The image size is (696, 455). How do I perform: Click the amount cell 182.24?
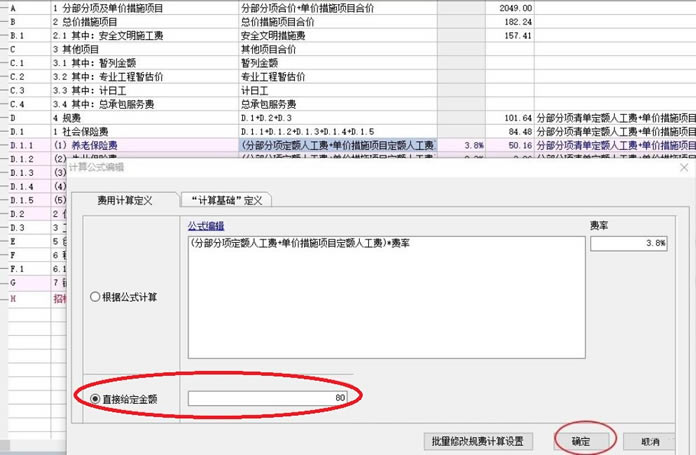(510, 22)
